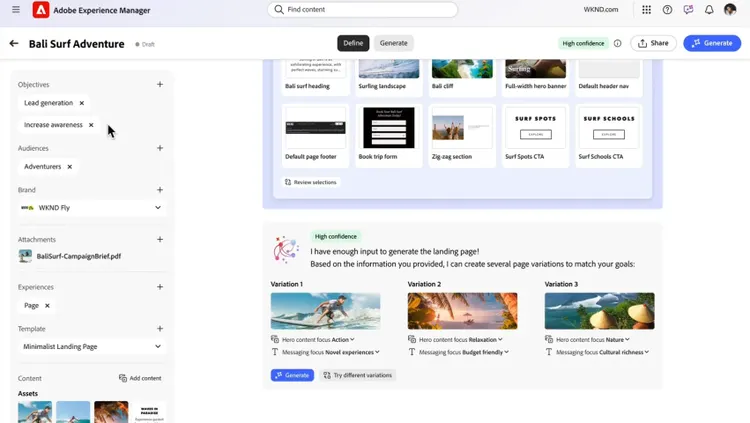The image size is (750, 423).
Task: Click the top-right blue Generate button
Action: pyautogui.click(x=712, y=43)
